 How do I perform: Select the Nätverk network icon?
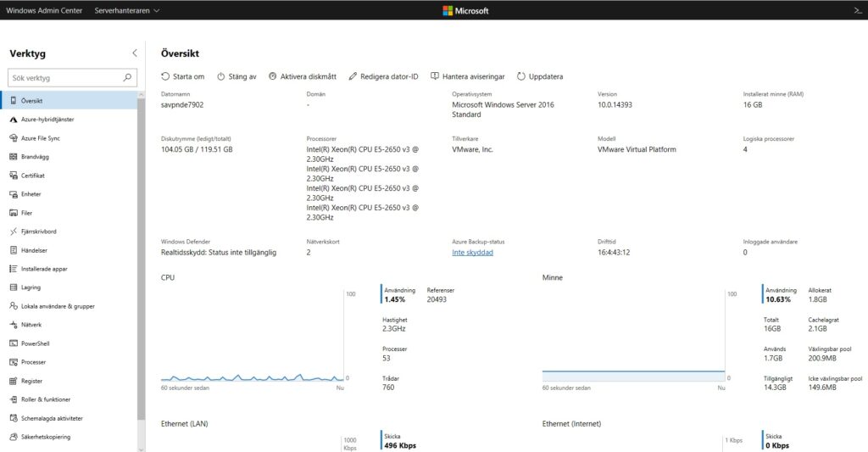14,325
